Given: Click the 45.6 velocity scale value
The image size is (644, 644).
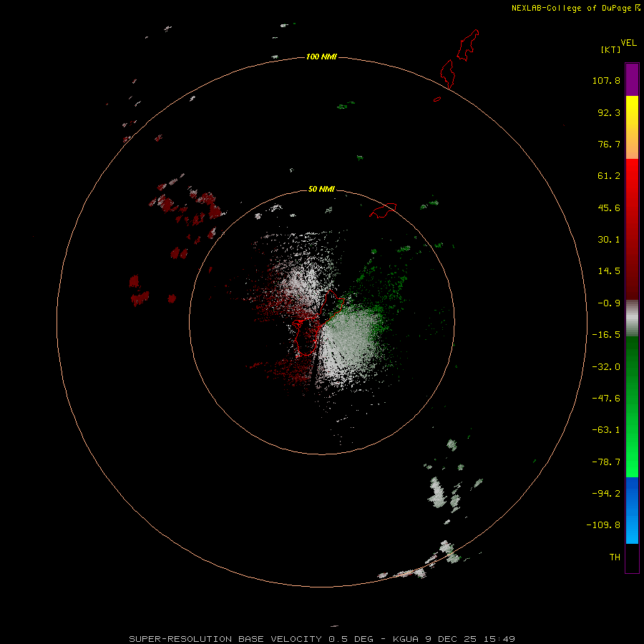Looking at the screenshot, I should 609,208.
